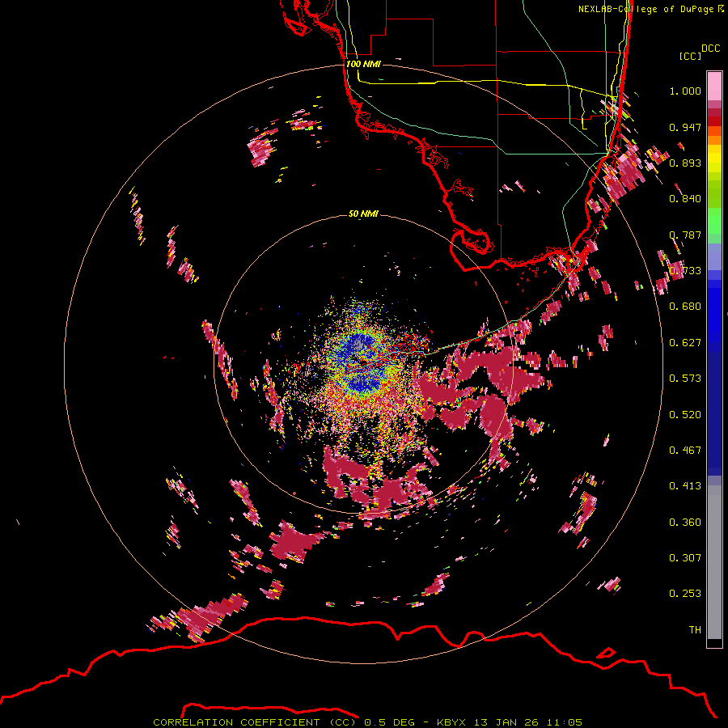Click the 0.893 scale label
The width and height of the screenshot is (728, 728).
pos(685,163)
